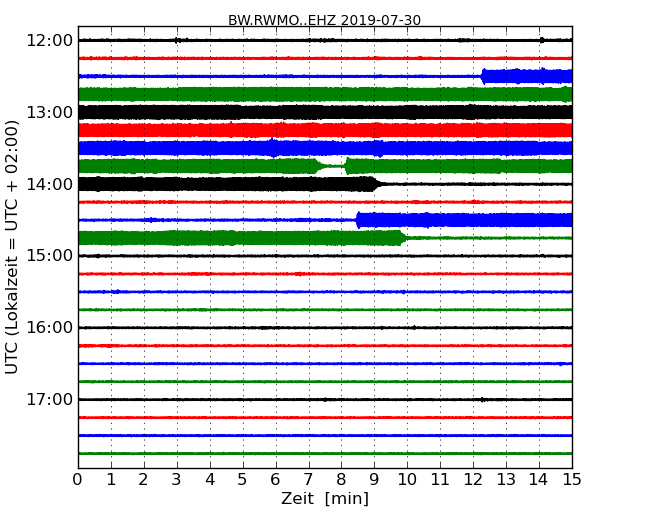Click the 13:00 time label
The width and height of the screenshot is (650, 520).
coord(49,112)
